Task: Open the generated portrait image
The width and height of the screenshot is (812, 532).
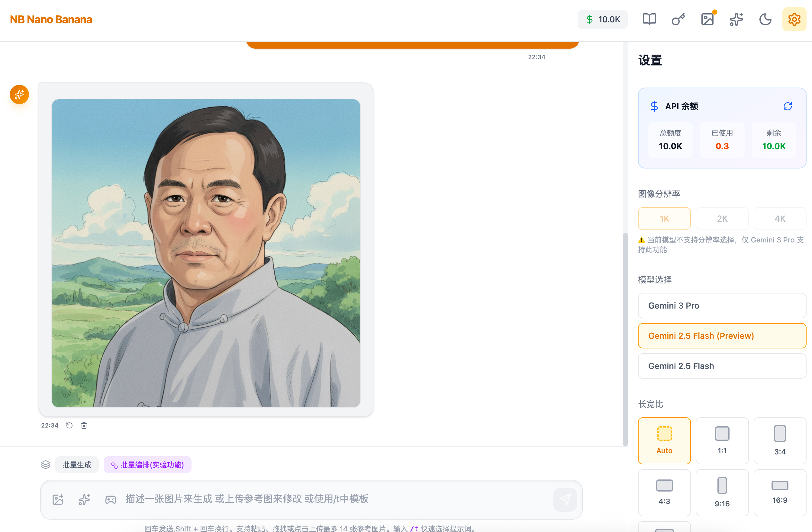Action: [x=206, y=253]
